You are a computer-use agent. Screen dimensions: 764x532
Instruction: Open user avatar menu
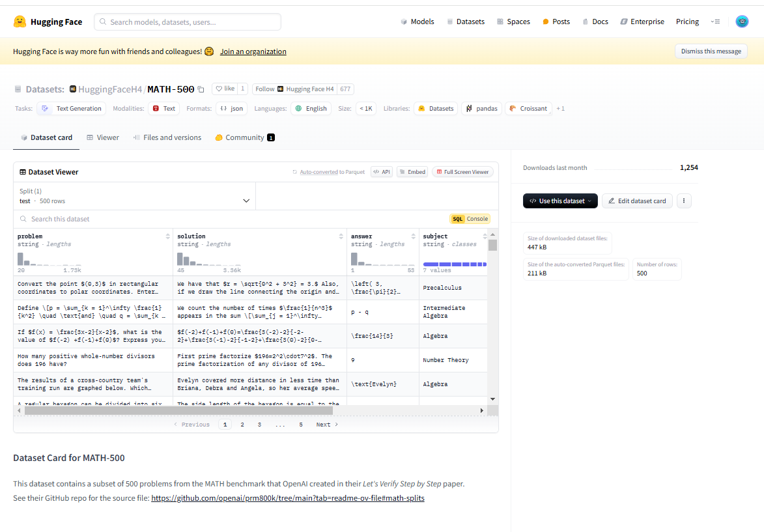(x=742, y=21)
